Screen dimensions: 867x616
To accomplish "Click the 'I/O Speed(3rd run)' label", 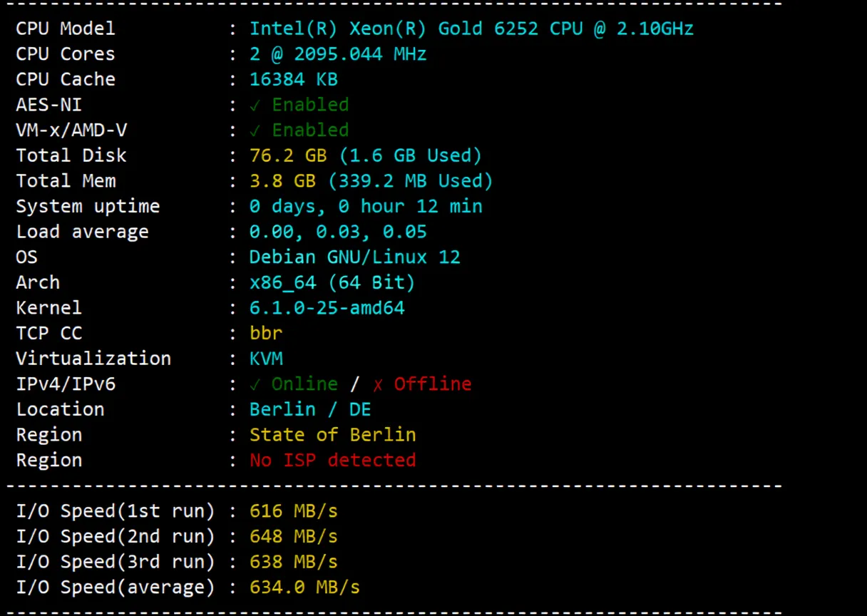I will (x=116, y=562).
